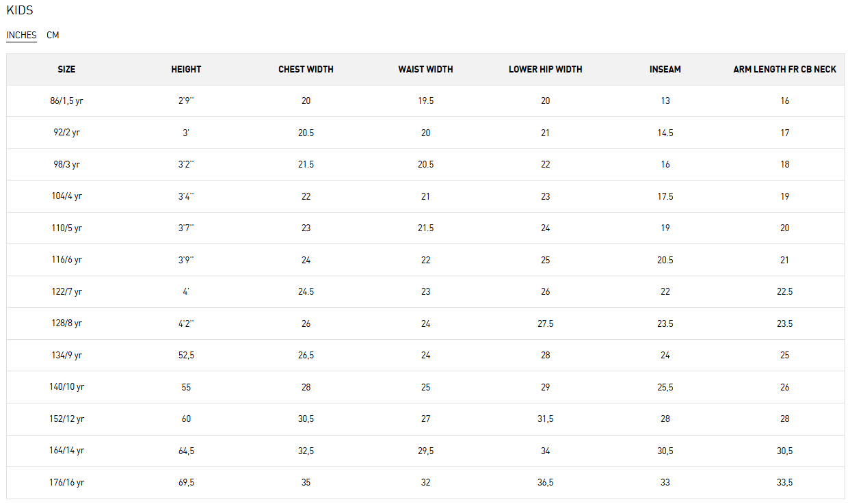Image resolution: width=850 pixels, height=504 pixels.
Task: Click the 69,5 height value
Action: click(186, 482)
